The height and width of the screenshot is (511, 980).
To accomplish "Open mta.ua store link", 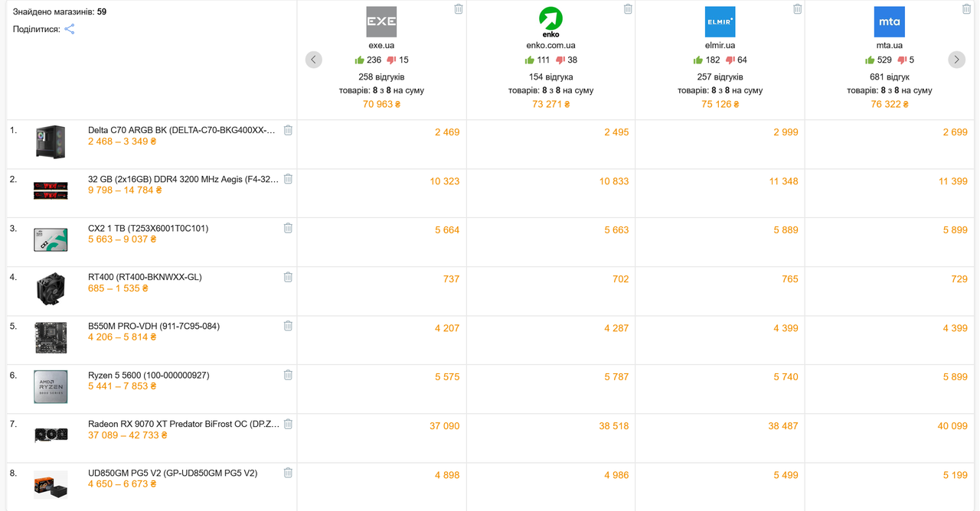I will point(889,45).
